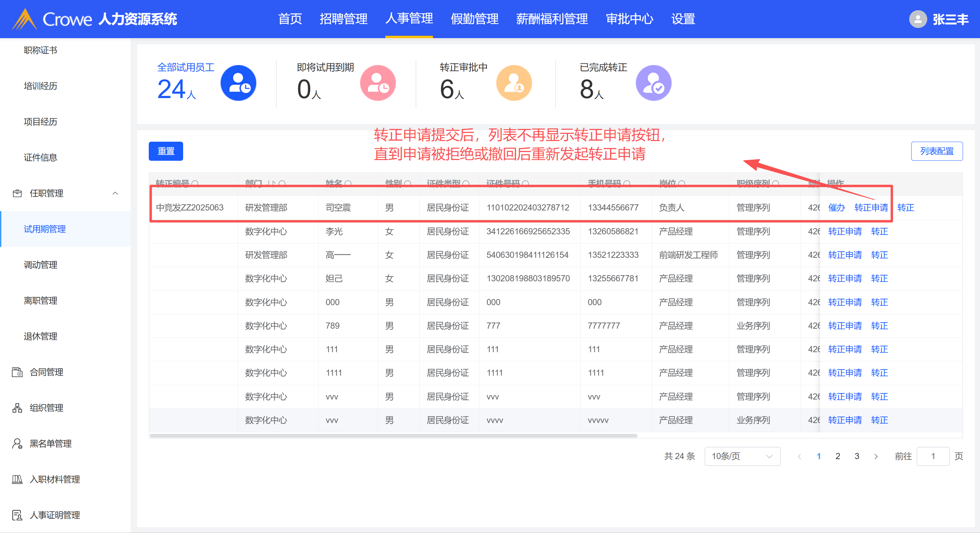Click the blue 全部试用员工 user-clock icon
Screen dimensions: 980x533
click(238, 83)
